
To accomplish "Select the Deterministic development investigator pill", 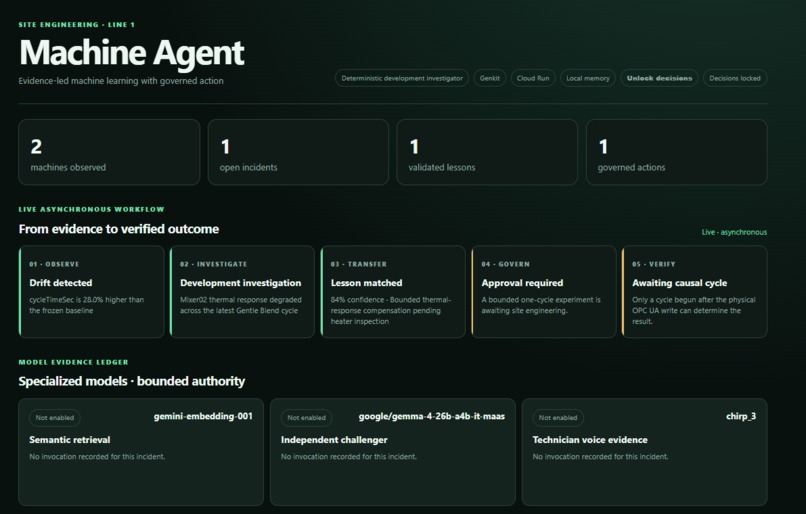I will [x=402, y=78].
